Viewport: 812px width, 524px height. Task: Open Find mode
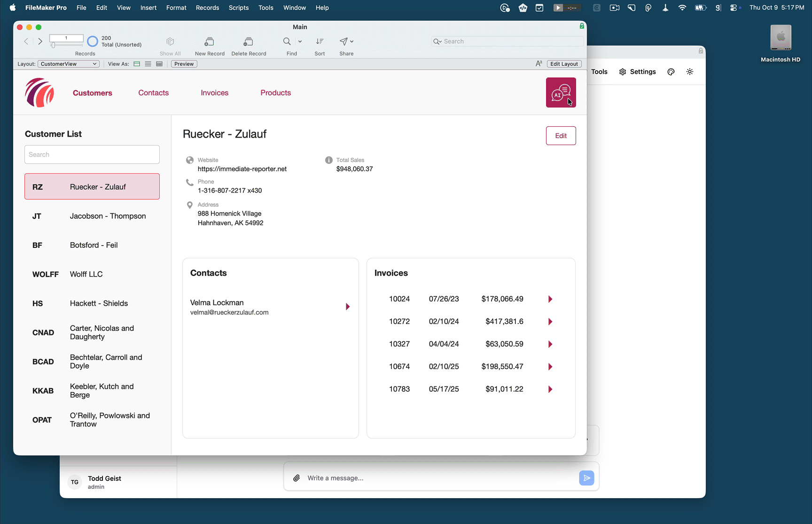click(288, 45)
